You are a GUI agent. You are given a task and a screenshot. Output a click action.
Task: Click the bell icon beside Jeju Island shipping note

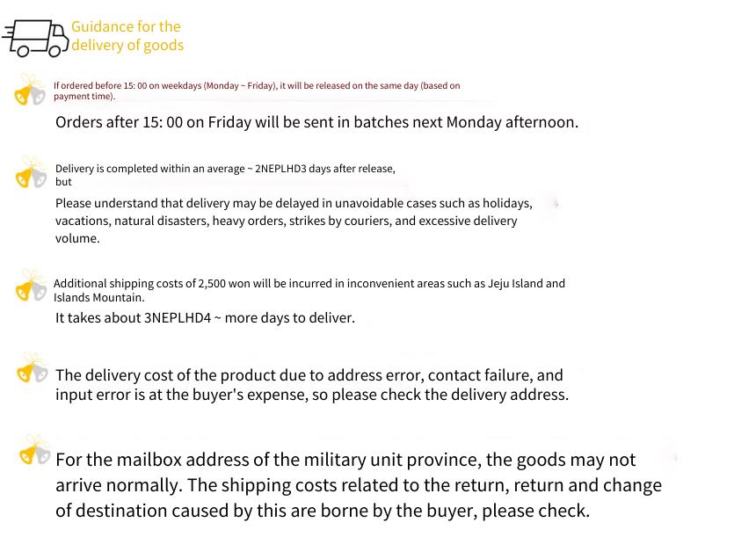[32, 285]
